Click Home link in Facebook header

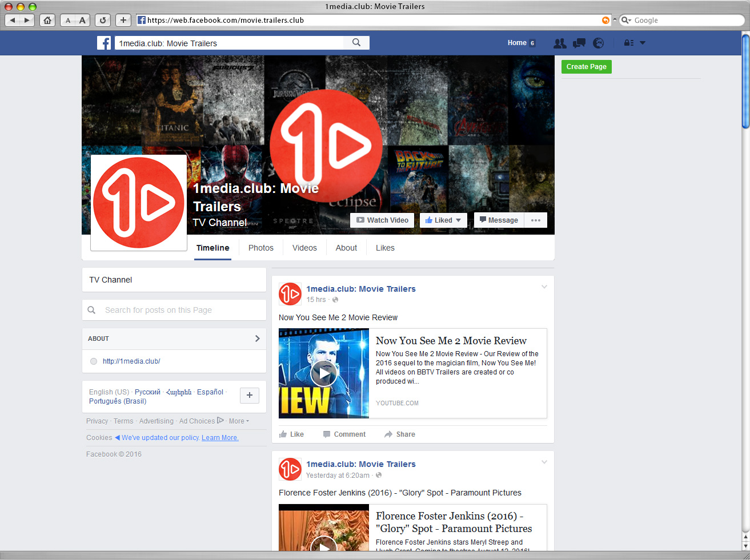point(517,43)
